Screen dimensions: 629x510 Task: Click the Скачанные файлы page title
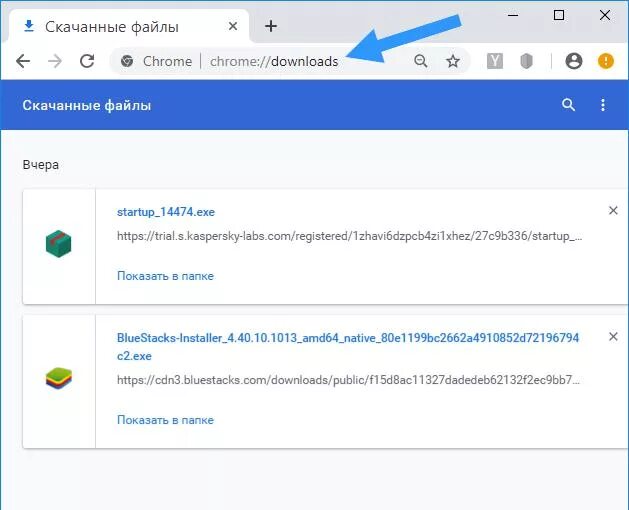click(87, 105)
